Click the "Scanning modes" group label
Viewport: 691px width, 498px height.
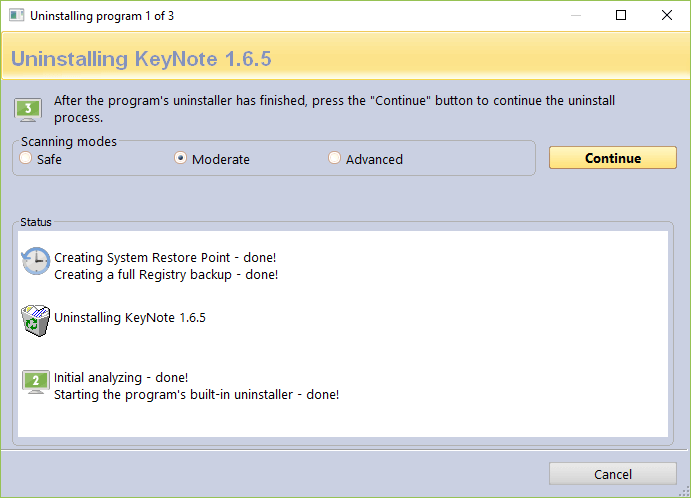pyautogui.click(x=69, y=142)
